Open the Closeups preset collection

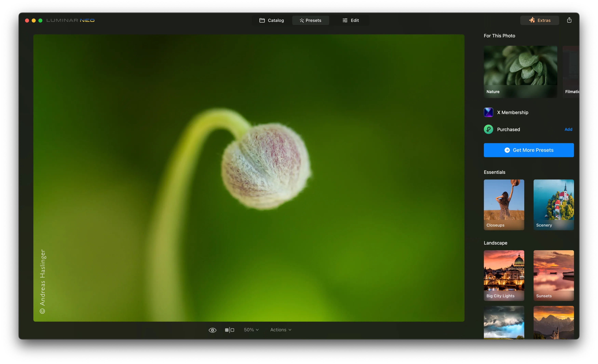504,205
